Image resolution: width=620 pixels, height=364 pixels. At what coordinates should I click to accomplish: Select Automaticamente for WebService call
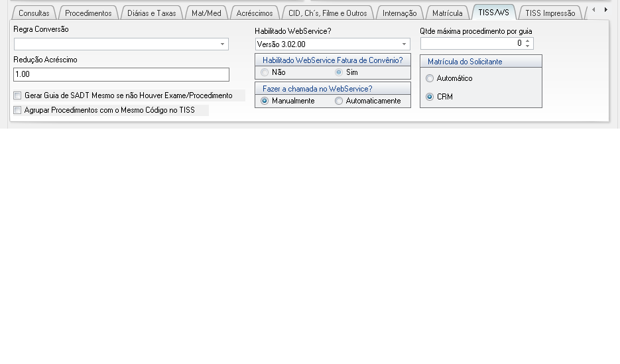[340, 101]
